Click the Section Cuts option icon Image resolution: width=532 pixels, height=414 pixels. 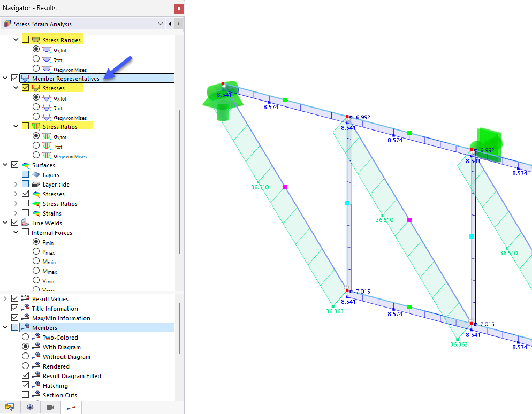36,395
